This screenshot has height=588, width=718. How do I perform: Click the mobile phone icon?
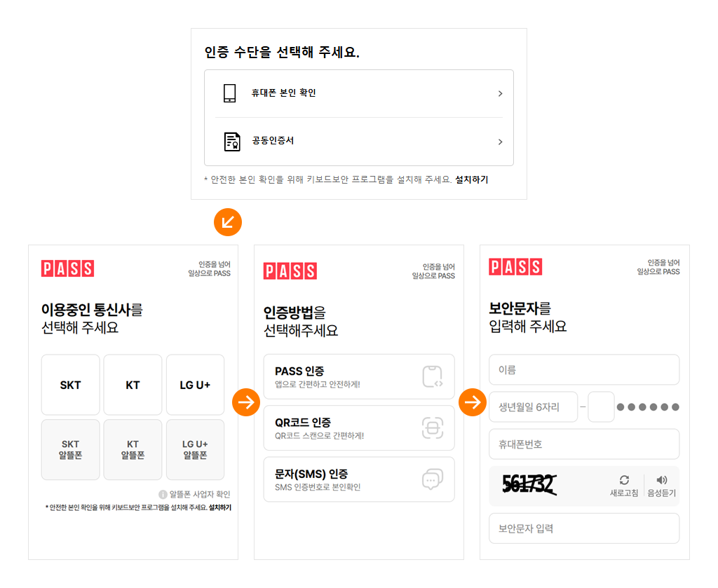pos(229,93)
